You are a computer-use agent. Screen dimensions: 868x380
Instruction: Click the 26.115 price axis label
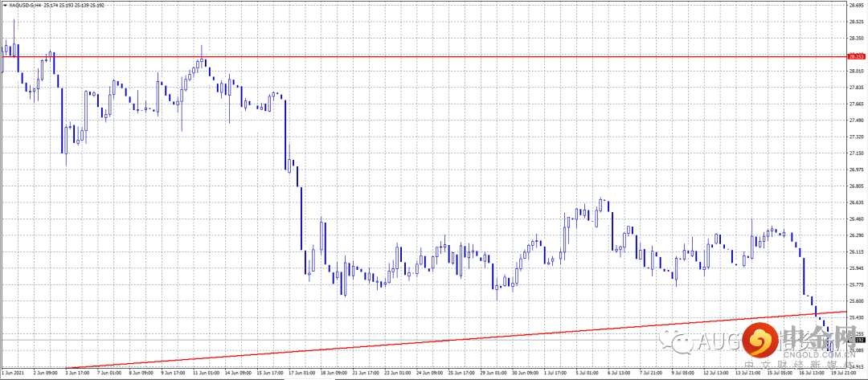click(x=856, y=251)
